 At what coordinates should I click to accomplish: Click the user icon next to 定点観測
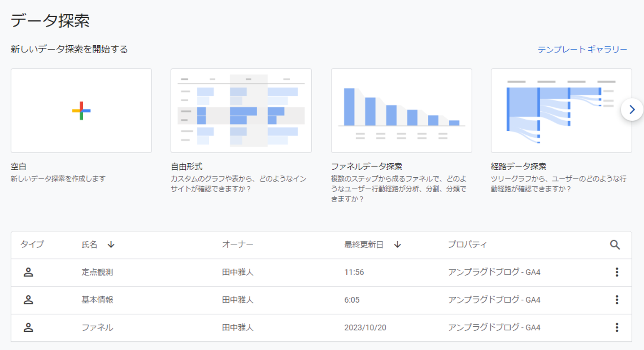(28, 271)
